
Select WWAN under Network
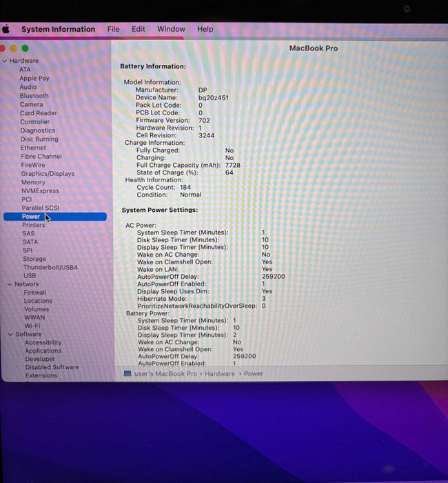click(x=34, y=317)
